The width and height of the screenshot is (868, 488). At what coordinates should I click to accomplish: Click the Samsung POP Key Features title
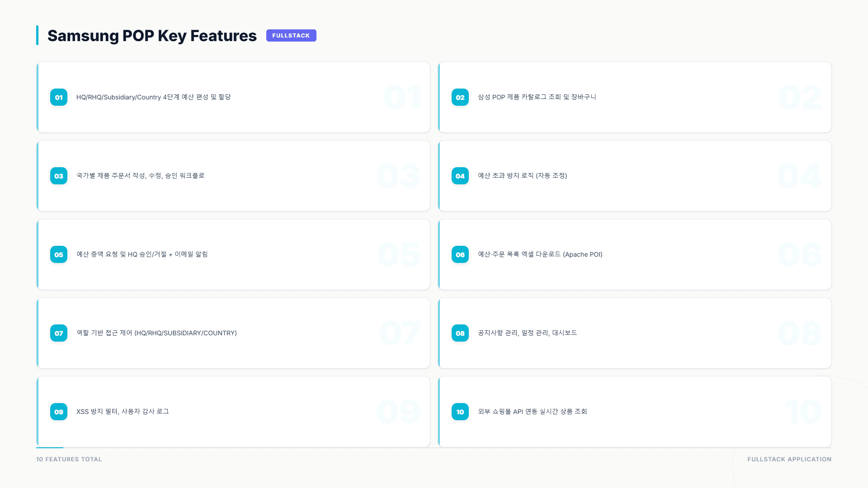pos(152,36)
